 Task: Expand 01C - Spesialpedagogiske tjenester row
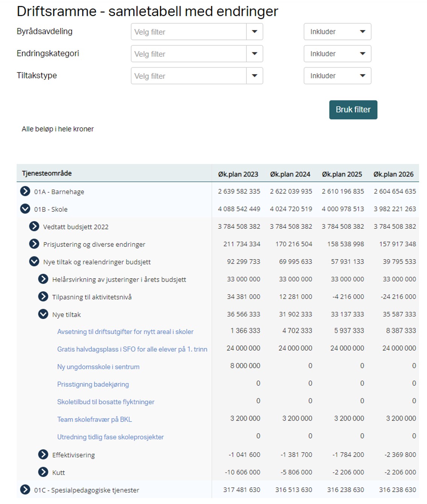(x=25, y=490)
